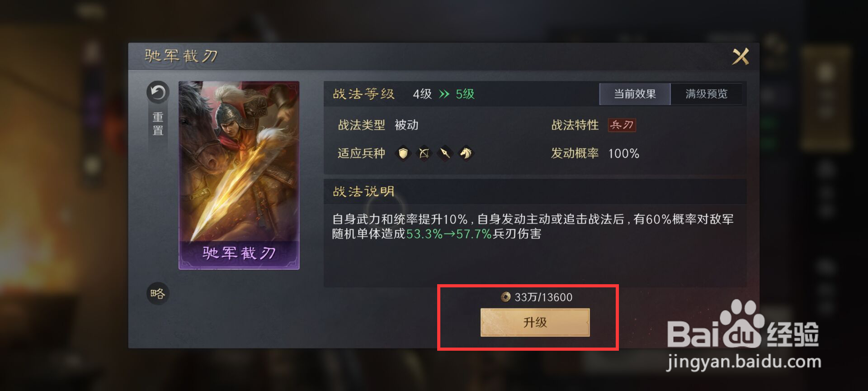This screenshot has width=868, height=391.
Task: Switch to 满级预览 tab
Action: click(706, 94)
